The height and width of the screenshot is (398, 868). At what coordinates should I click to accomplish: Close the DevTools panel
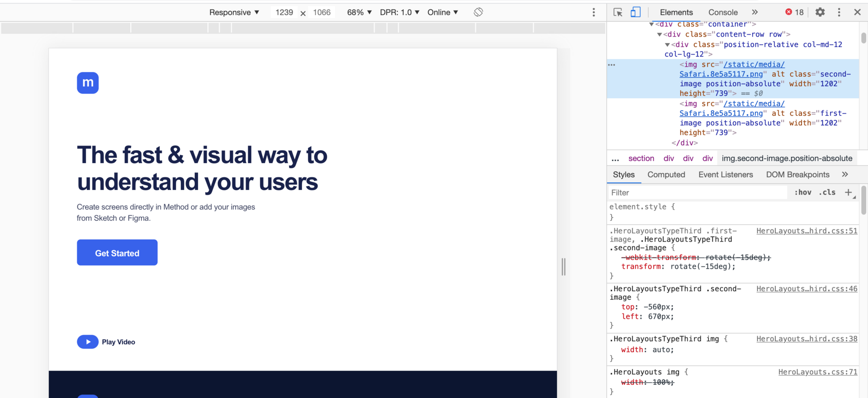click(x=857, y=12)
